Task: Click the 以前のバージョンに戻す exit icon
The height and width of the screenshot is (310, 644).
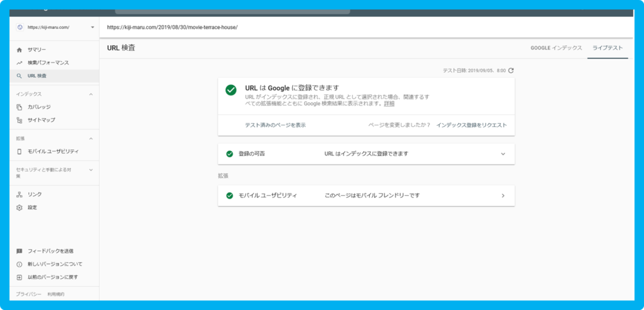Action: pos(19,277)
